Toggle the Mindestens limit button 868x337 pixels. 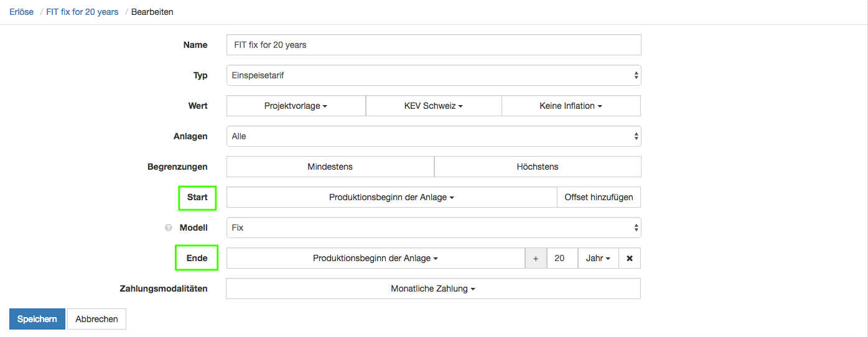[x=330, y=167]
